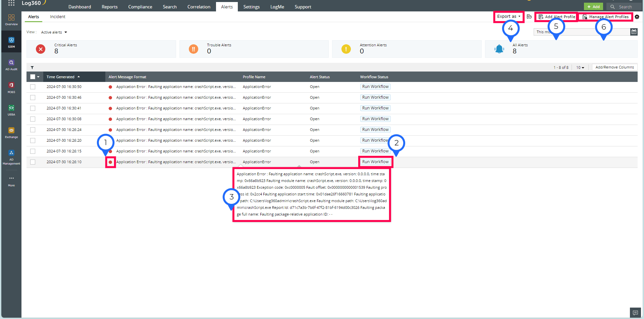Click the schedule report icon beside Export as

click(529, 16)
